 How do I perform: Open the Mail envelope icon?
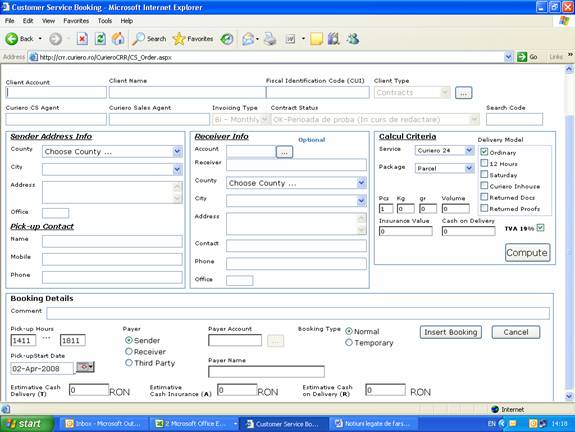(248, 39)
